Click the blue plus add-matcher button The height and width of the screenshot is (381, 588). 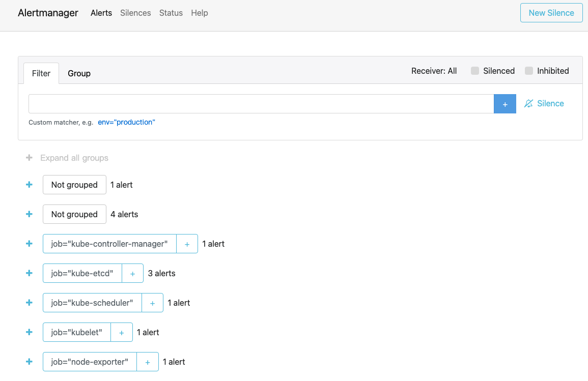click(505, 104)
